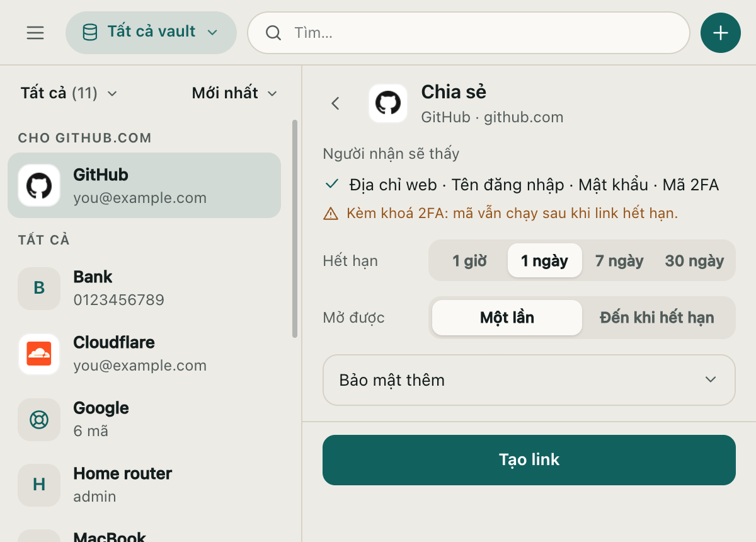
Task: Open the Bank entry 0123456789
Action: tap(144, 289)
